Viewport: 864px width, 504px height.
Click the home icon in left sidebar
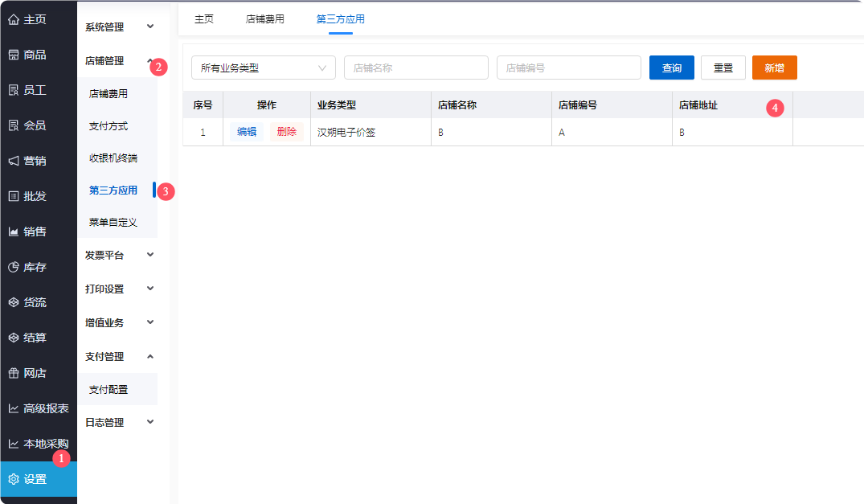tap(13, 19)
